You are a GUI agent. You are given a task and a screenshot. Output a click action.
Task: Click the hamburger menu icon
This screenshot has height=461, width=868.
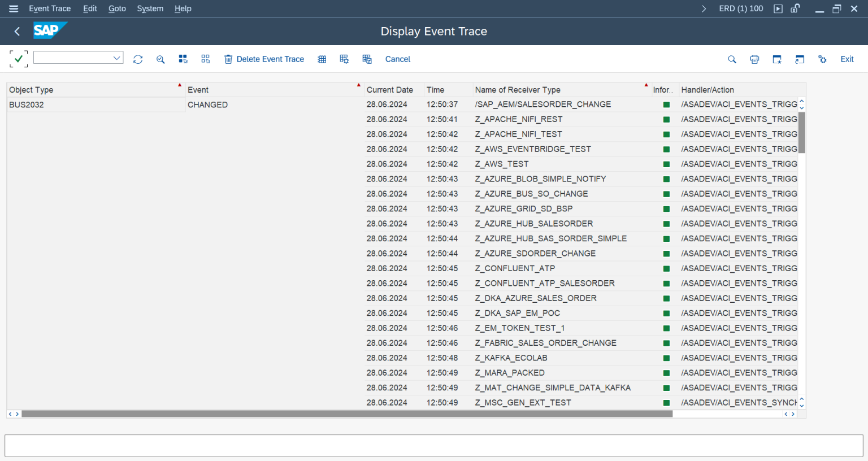click(14, 8)
